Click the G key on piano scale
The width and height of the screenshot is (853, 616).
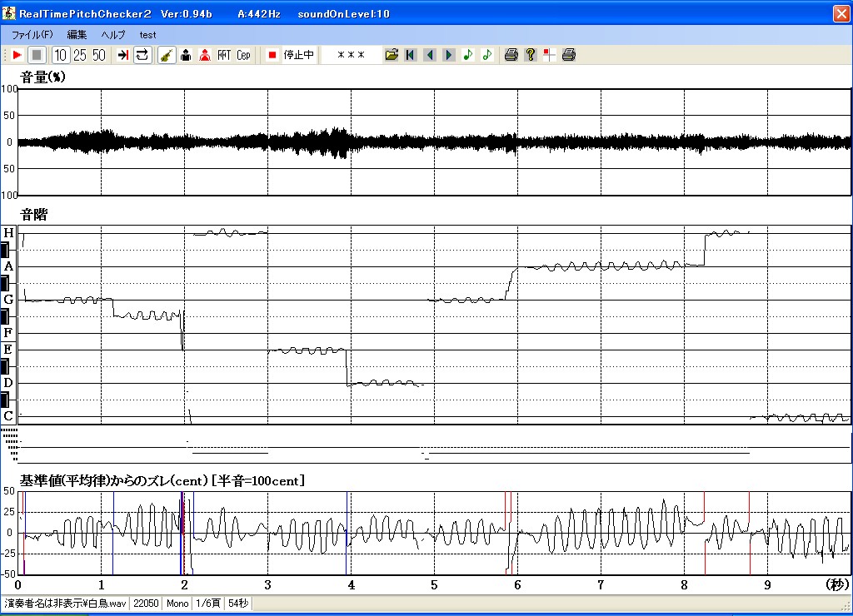coord(8,300)
